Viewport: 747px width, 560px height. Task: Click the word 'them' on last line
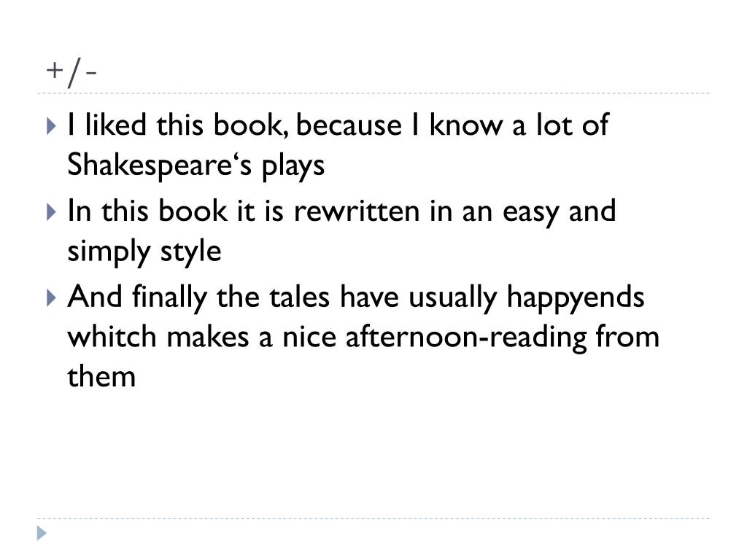pyautogui.click(x=101, y=377)
